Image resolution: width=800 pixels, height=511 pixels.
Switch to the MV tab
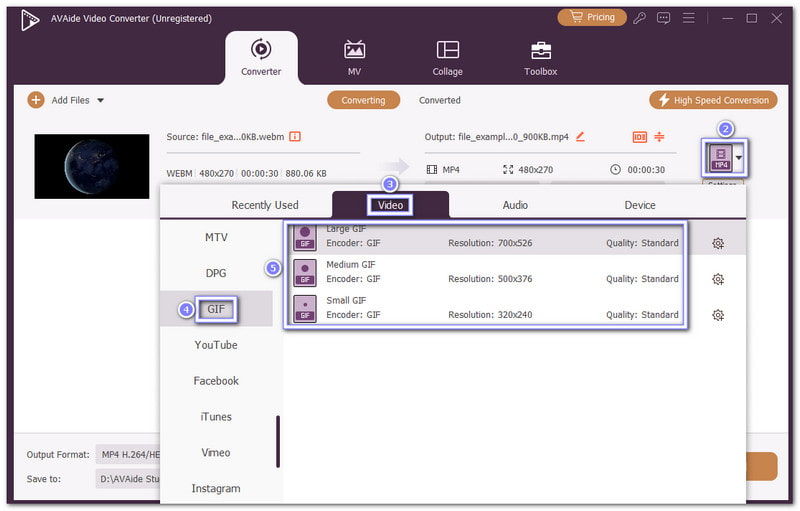(354, 58)
